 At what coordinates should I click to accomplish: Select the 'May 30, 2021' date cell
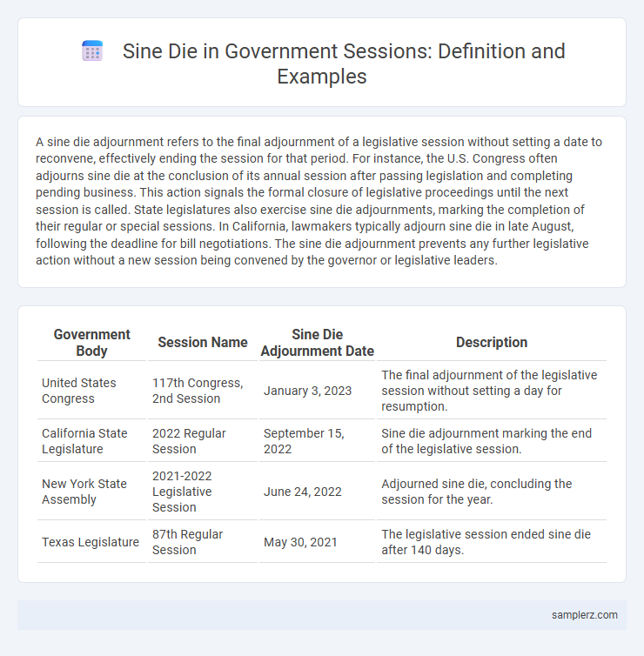317,542
